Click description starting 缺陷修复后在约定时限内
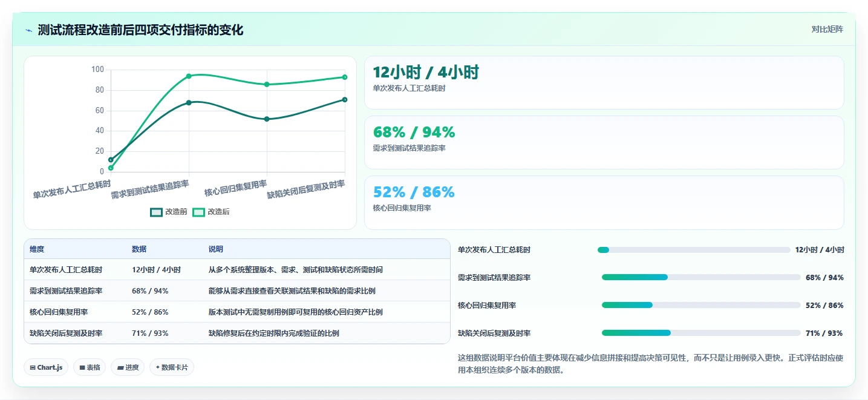The height and width of the screenshot is (400, 868). 274,333
